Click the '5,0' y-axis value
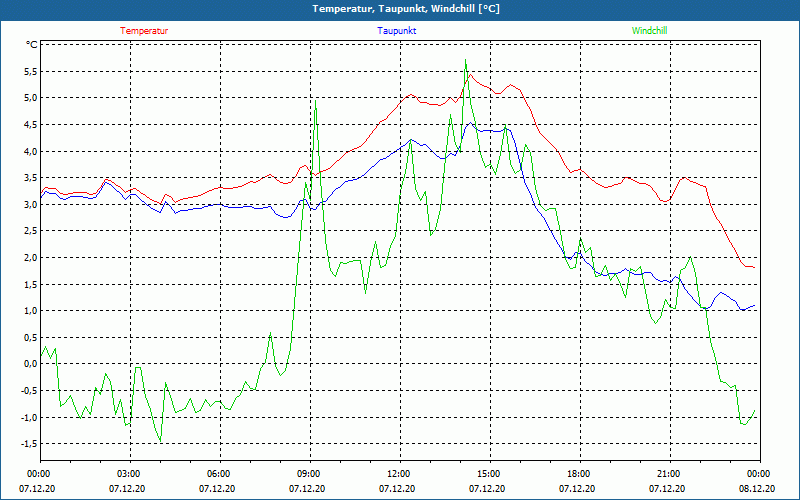This screenshot has width=800, height=500. [31, 98]
